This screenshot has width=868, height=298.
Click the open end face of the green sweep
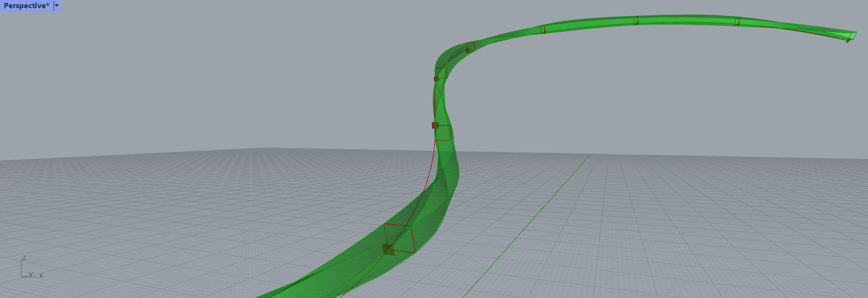tap(853, 35)
